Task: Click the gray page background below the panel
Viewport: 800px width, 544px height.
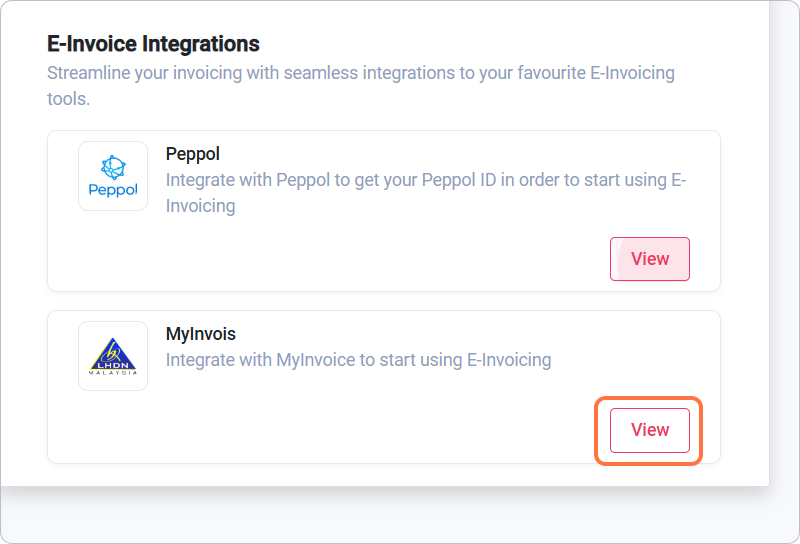Action: pos(400,517)
